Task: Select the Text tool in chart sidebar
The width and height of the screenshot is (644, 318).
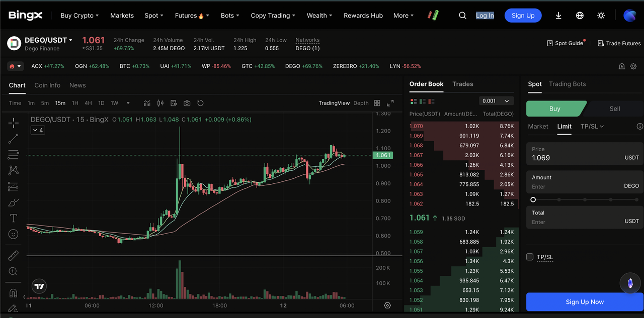Action: pos(14,218)
